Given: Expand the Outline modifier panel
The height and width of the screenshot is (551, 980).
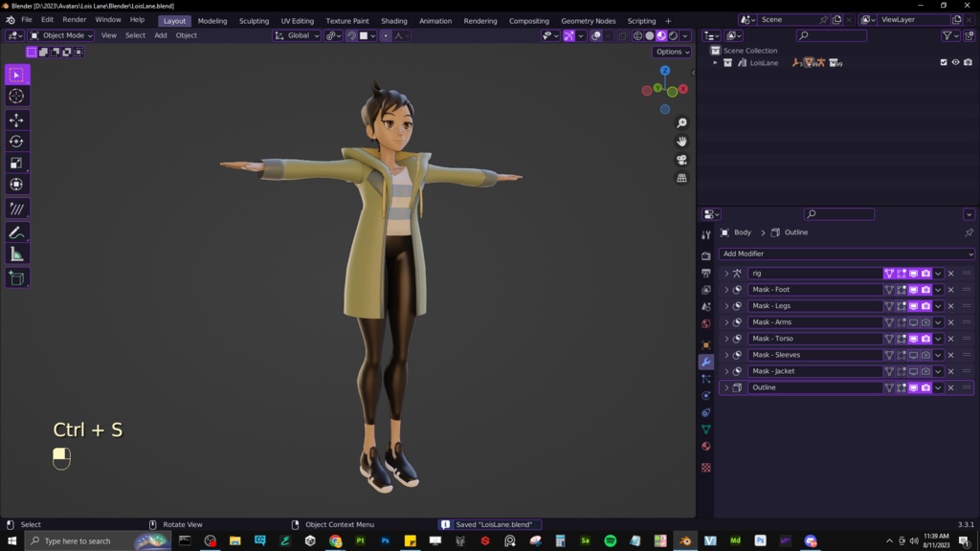Looking at the screenshot, I should [727, 387].
